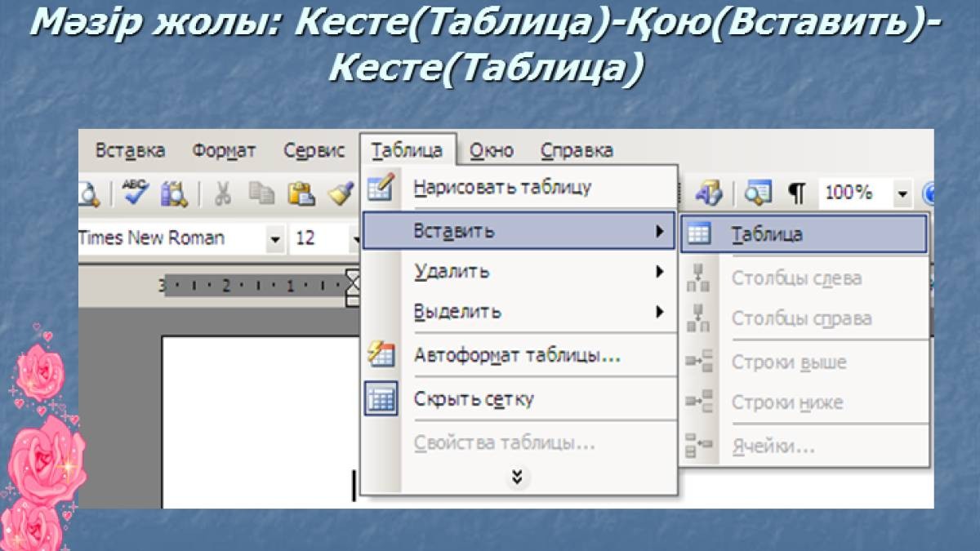Click the Cut scissors icon
This screenshot has width=980, height=551.
coord(222,193)
